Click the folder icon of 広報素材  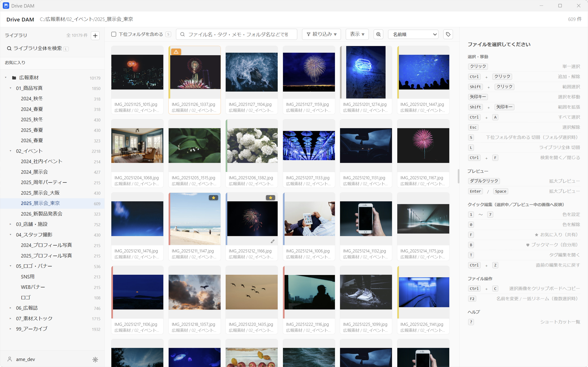tap(14, 78)
